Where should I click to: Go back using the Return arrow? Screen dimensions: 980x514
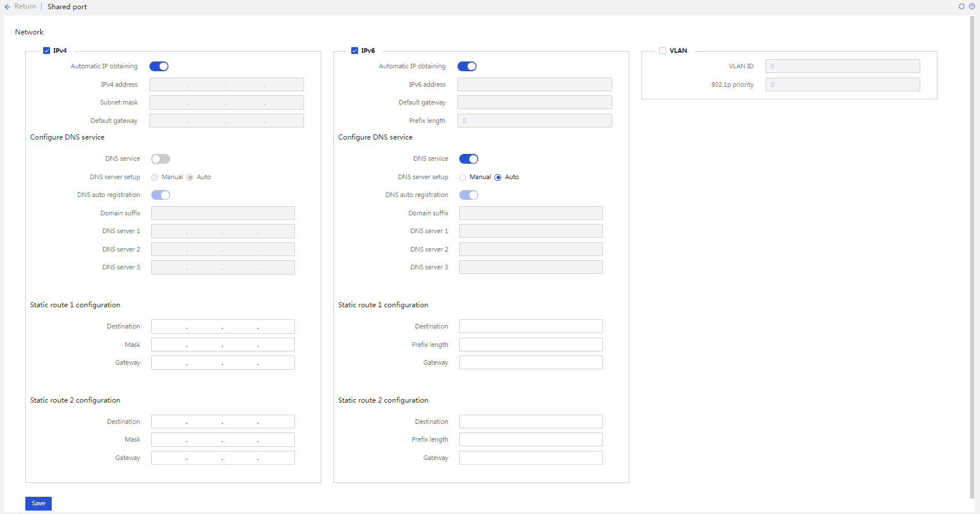pos(7,7)
